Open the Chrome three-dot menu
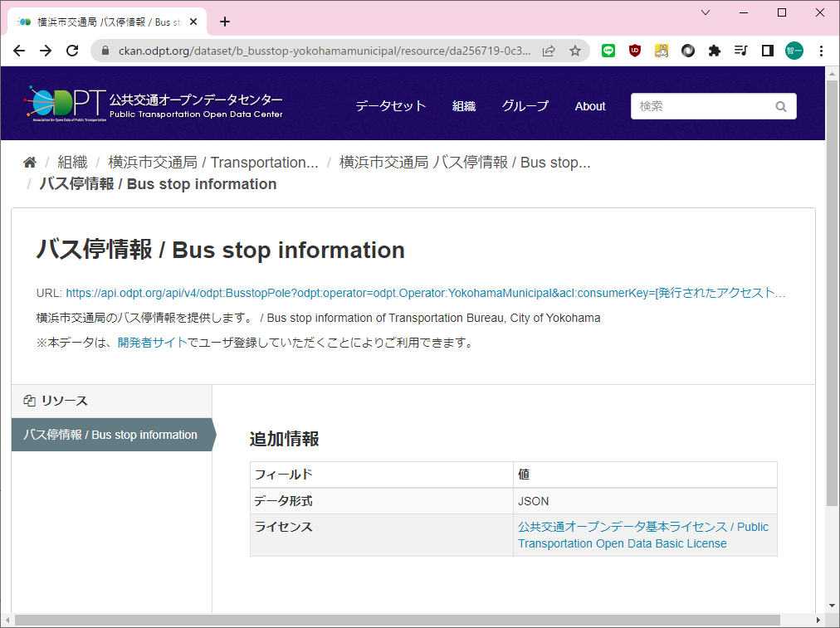The width and height of the screenshot is (840, 628). [x=821, y=51]
